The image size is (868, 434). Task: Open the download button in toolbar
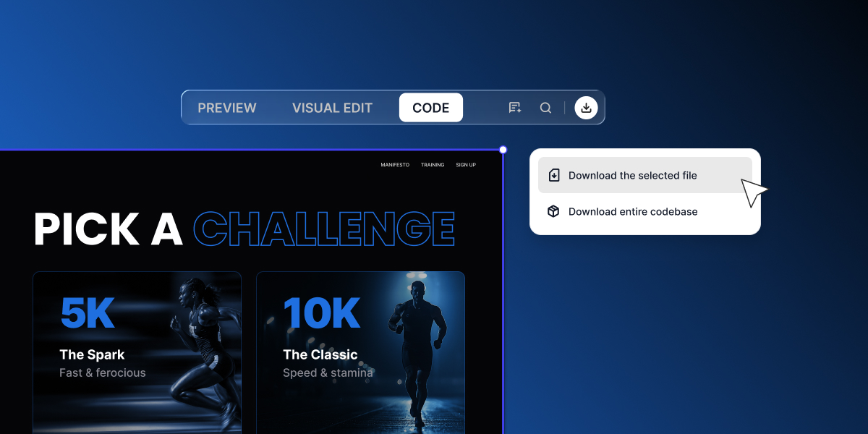click(587, 108)
